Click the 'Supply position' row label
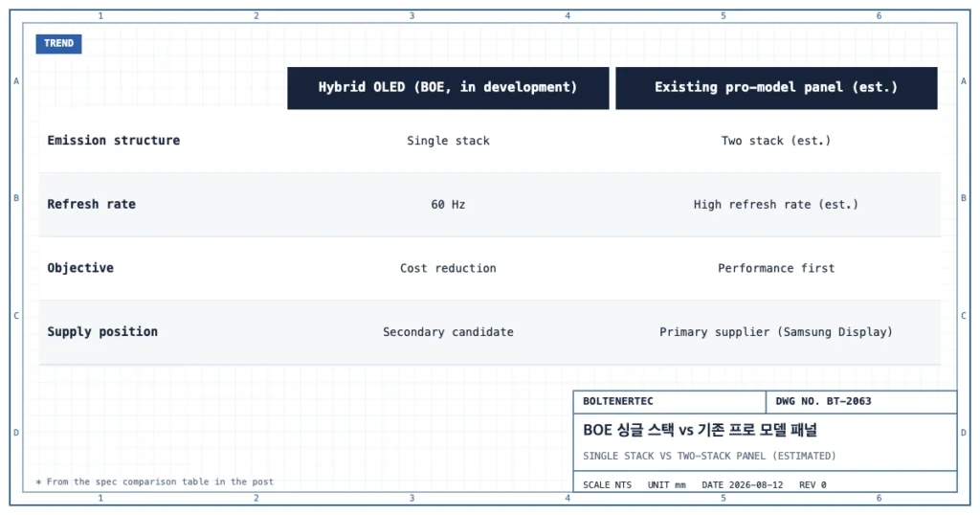The image size is (980, 515). [x=102, y=332]
